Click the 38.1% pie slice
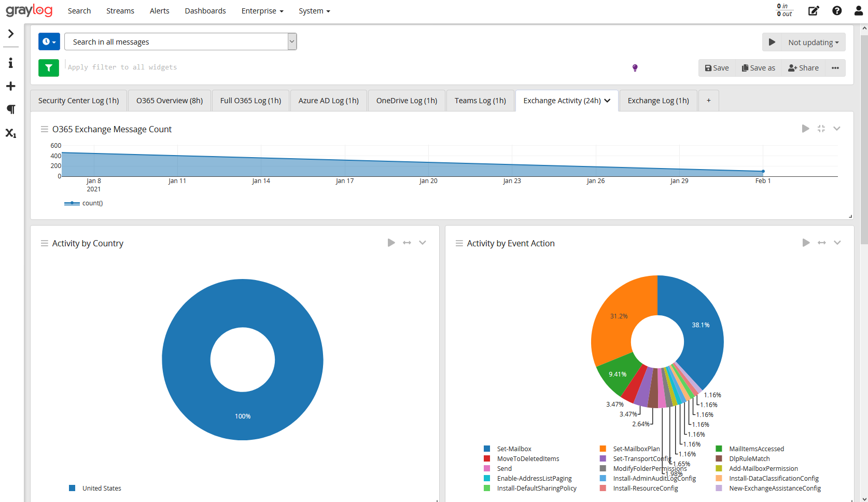 (x=701, y=325)
